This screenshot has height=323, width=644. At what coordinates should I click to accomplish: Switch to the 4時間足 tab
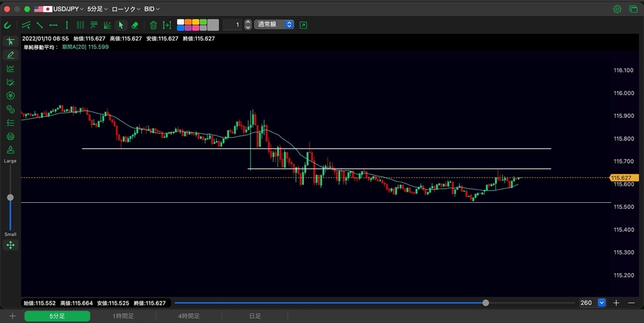coord(189,316)
